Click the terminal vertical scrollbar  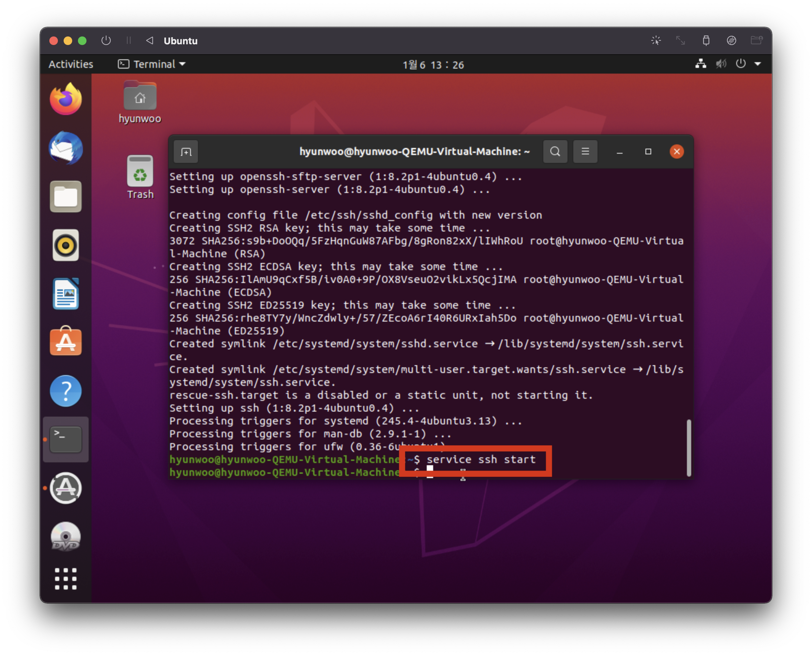(688, 447)
